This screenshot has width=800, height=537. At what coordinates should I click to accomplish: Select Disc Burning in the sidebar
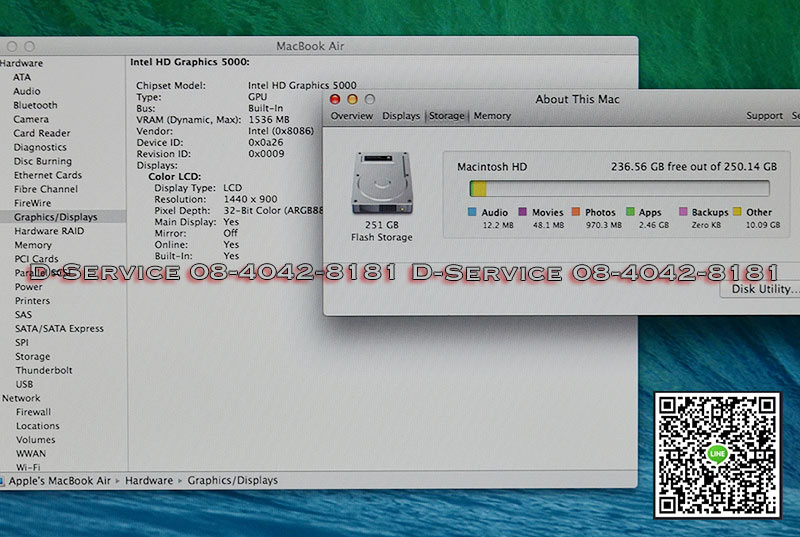point(43,161)
